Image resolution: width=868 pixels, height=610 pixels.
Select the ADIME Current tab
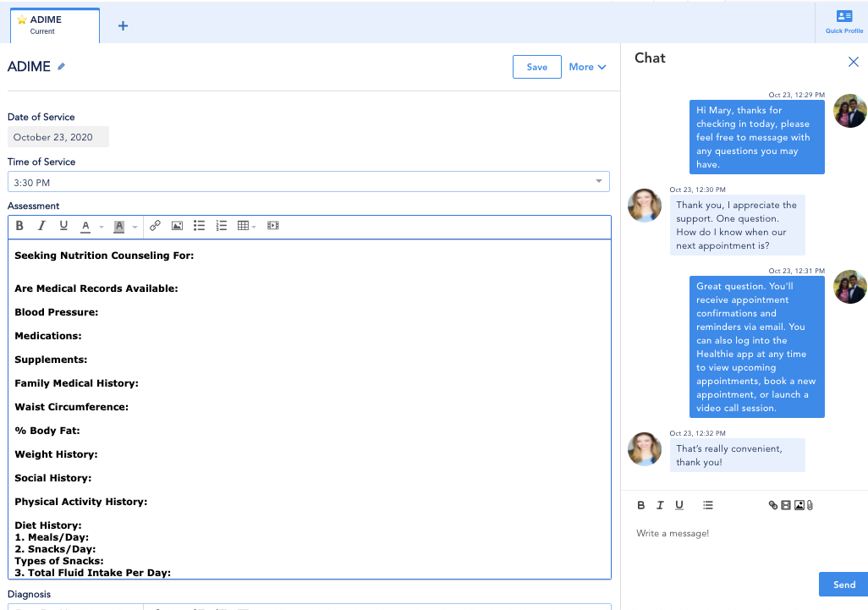55,25
